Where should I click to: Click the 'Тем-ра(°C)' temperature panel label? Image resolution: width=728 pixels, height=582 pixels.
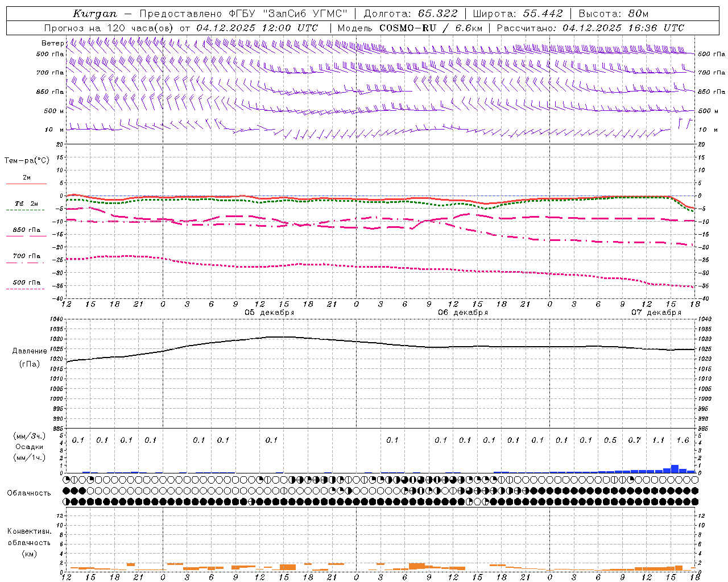27,161
